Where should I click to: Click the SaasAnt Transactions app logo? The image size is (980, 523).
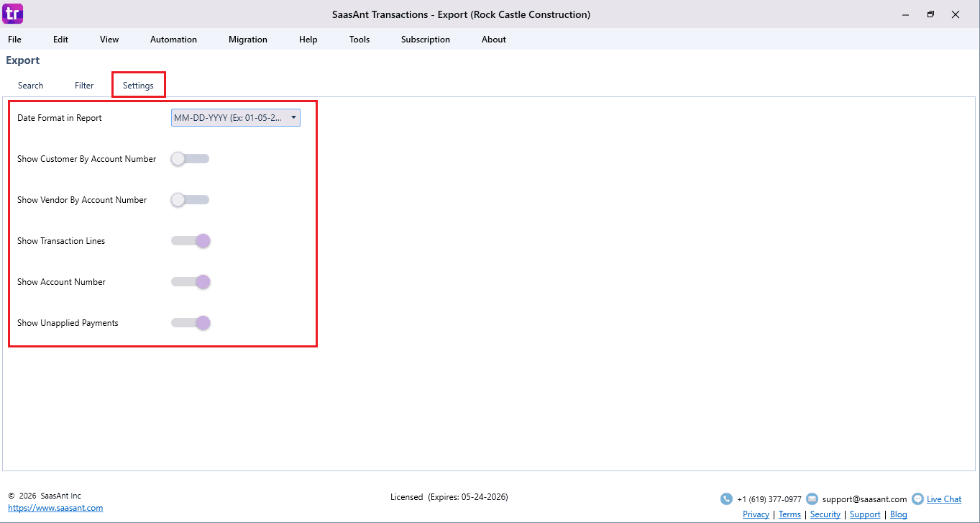click(x=12, y=14)
